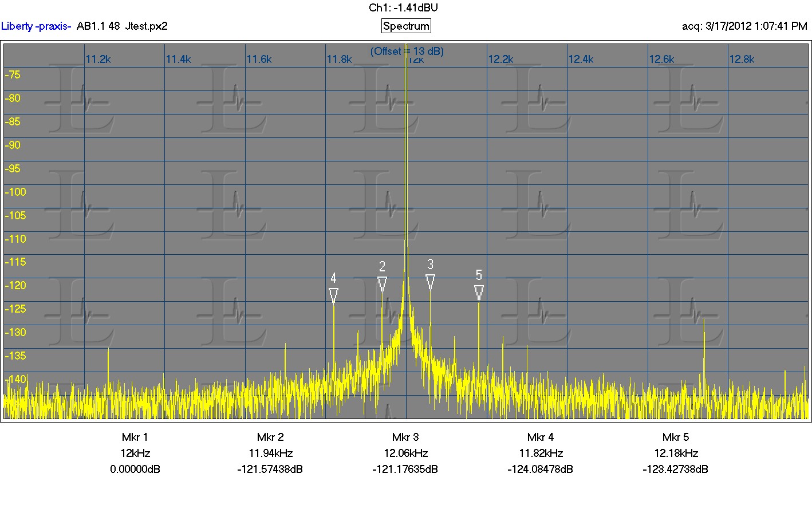Click the -105 dB axis label
This screenshot has width=812, height=505.
tap(15, 215)
